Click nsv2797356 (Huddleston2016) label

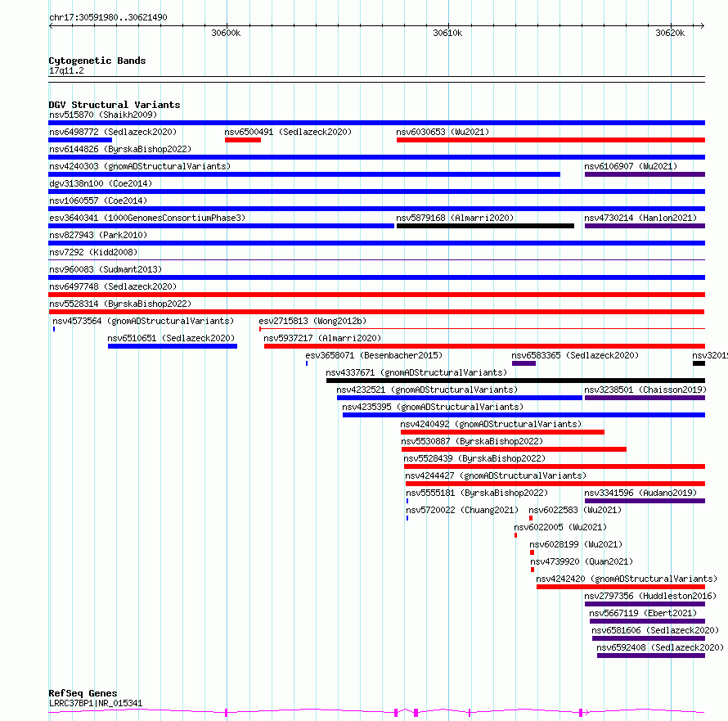coord(650,596)
